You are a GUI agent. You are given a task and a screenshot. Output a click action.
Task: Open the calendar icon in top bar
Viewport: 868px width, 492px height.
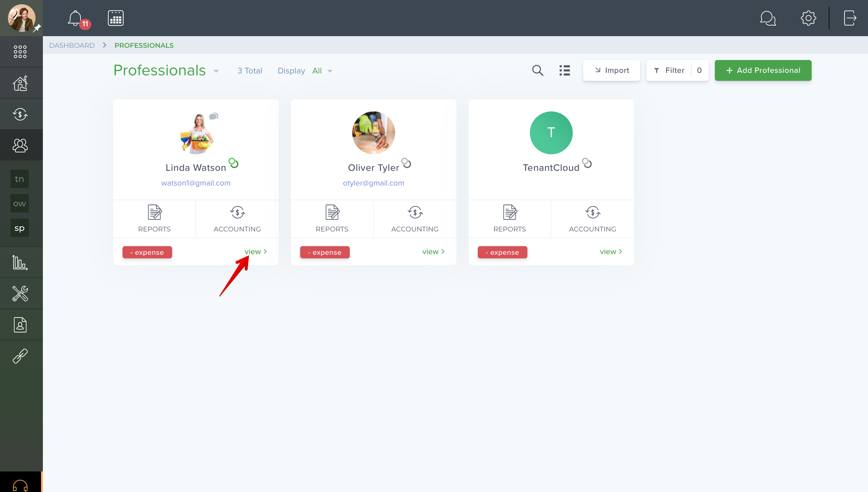pos(115,18)
